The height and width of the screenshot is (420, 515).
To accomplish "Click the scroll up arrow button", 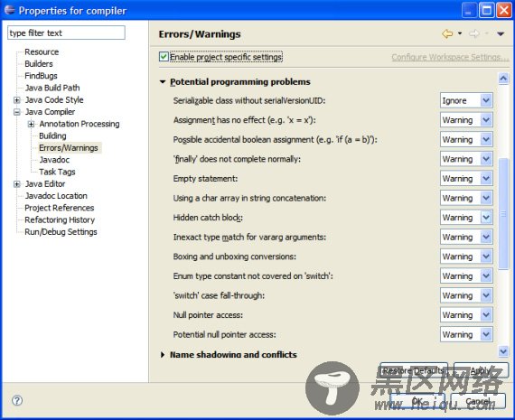I will coord(503,79).
